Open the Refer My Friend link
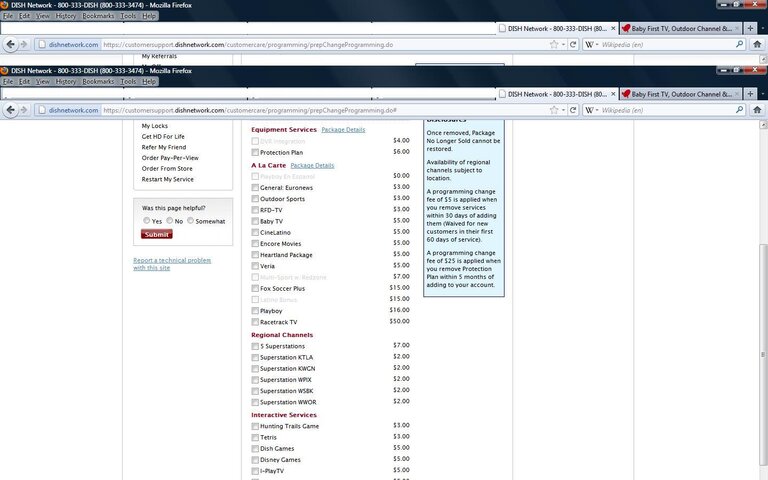Screen dimensions: 768x480 pos(164,147)
